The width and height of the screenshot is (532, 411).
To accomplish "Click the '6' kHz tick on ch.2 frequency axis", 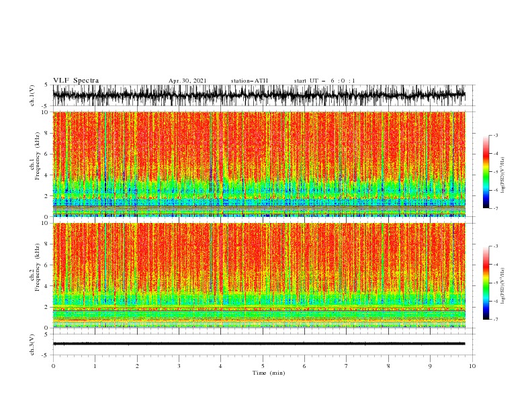I will pyautogui.click(x=47, y=265).
